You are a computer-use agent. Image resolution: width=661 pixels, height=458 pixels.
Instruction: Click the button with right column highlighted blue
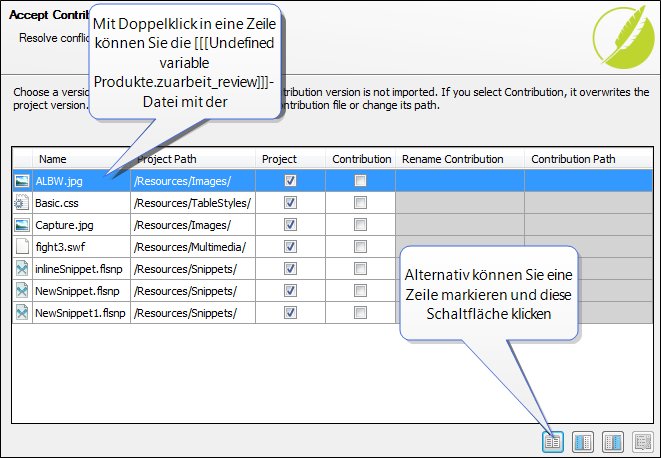pos(612,440)
